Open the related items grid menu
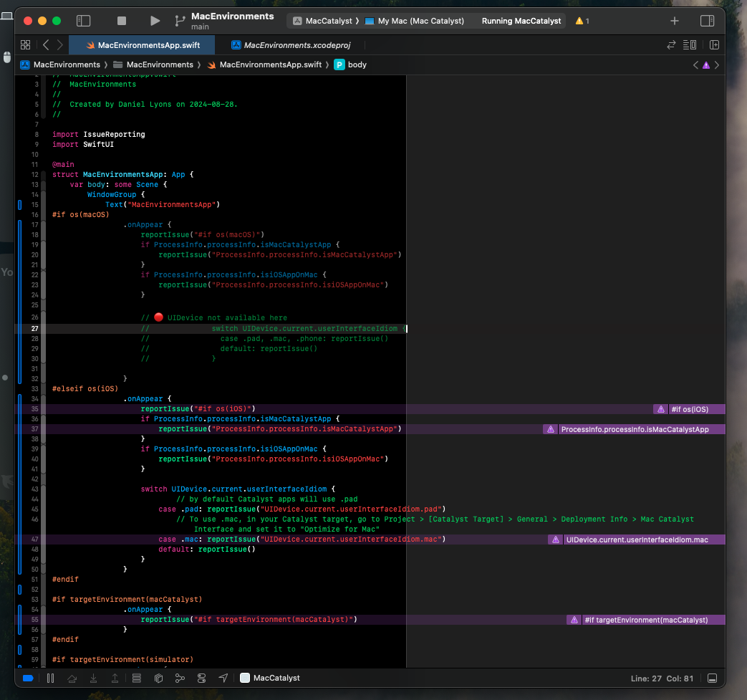 click(25, 45)
